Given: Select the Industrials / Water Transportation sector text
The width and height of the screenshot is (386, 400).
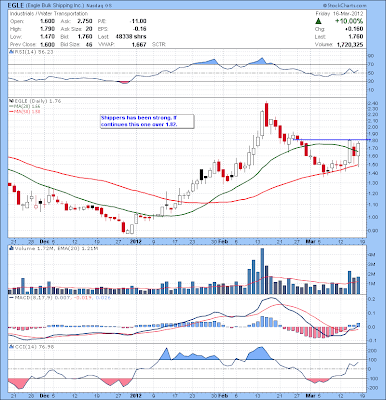Looking at the screenshot, I should pos(49,14).
